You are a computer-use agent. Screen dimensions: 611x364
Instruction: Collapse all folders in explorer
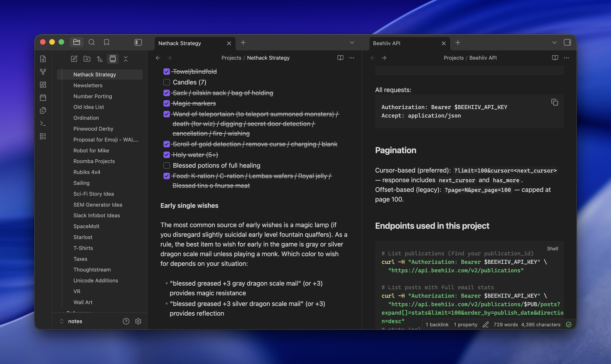(x=126, y=59)
